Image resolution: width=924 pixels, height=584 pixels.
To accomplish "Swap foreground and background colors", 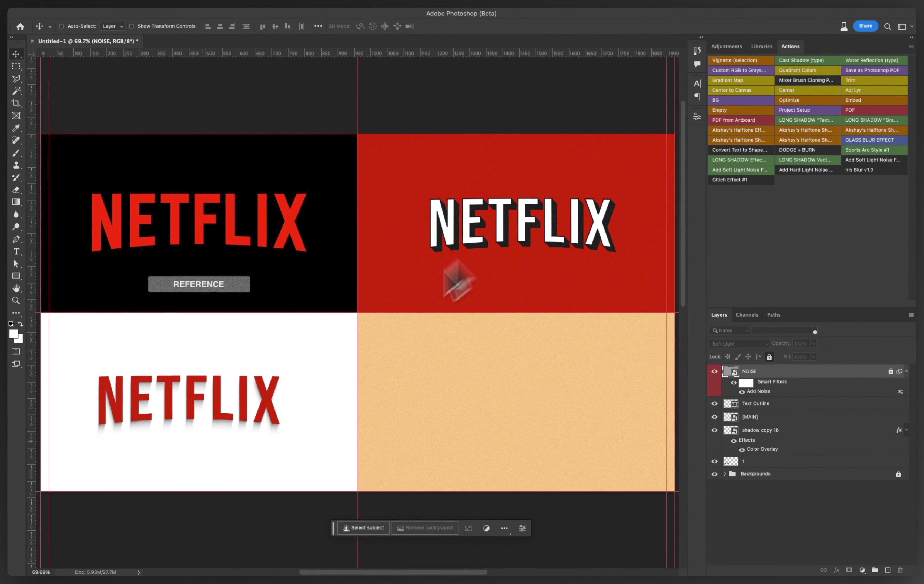I will click(21, 324).
